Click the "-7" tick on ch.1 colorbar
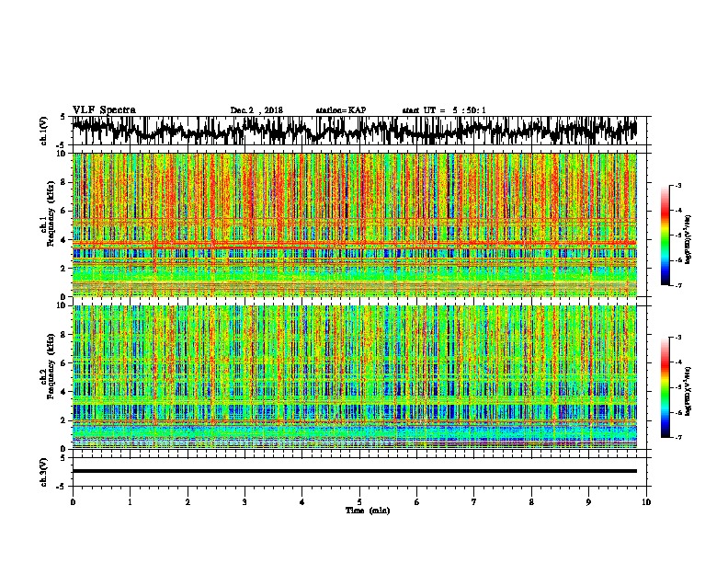728x563 pixels. tap(678, 285)
